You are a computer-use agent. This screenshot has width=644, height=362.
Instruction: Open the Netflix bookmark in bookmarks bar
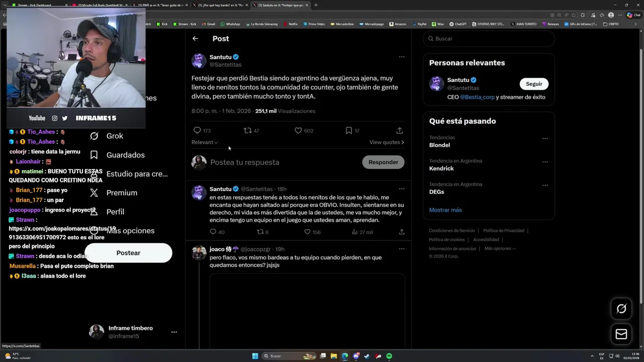tap(290, 24)
